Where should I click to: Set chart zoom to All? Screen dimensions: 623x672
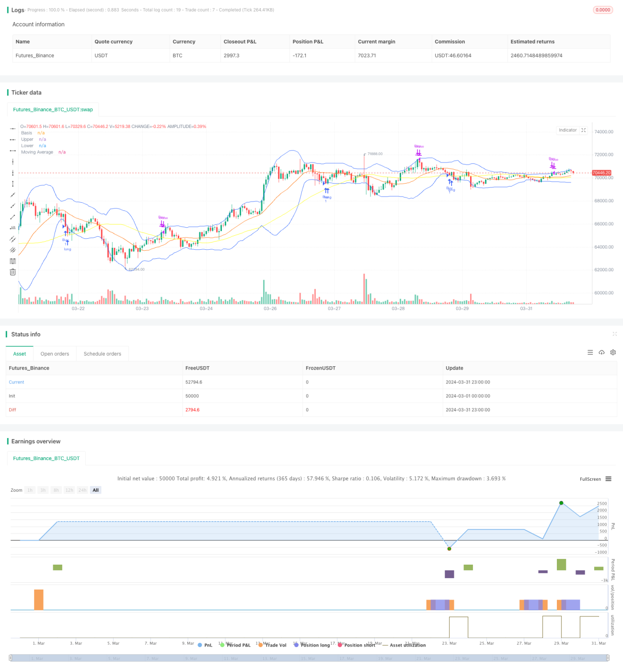click(x=96, y=490)
